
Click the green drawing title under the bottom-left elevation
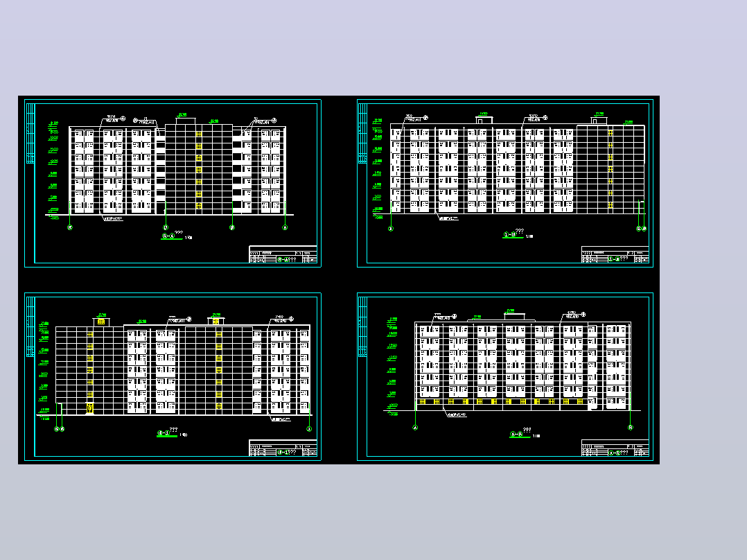(x=167, y=433)
